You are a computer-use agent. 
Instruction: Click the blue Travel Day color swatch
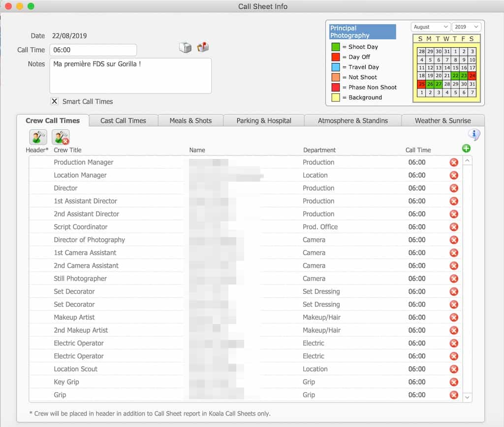(335, 67)
